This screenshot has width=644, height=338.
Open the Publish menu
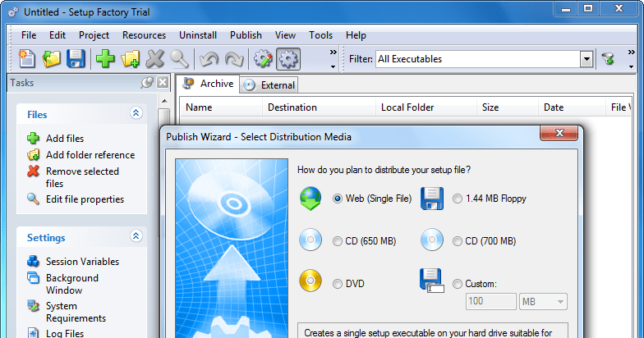tap(246, 35)
